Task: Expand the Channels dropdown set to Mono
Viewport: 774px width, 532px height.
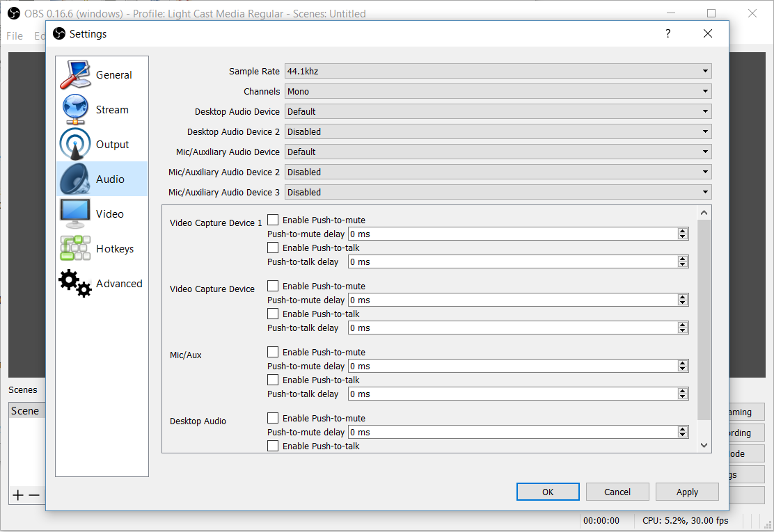Action: point(498,91)
